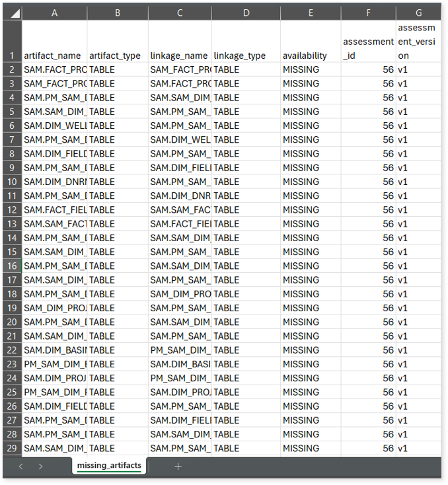Select the artifact_type header cell
The height and width of the screenshot is (485, 448).
pyautogui.click(x=117, y=56)
